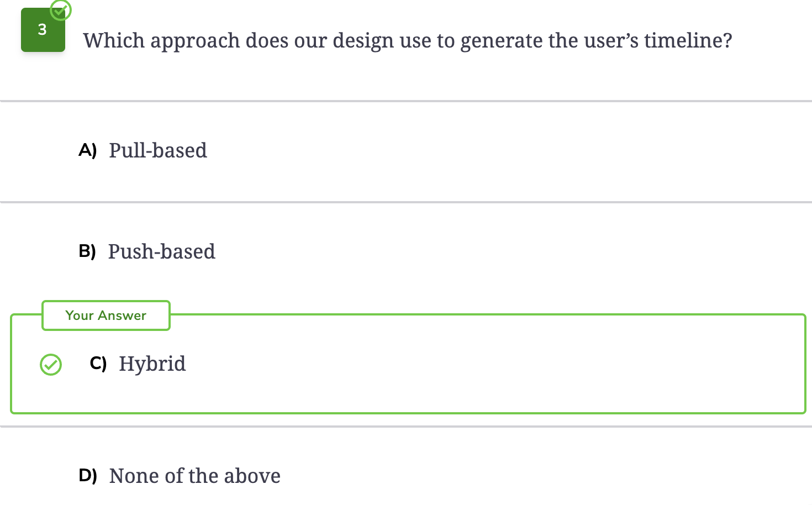Screen dimensions: 812x505
Task: Click the checkmark icon on the badge corner
Action: (61, 9)
